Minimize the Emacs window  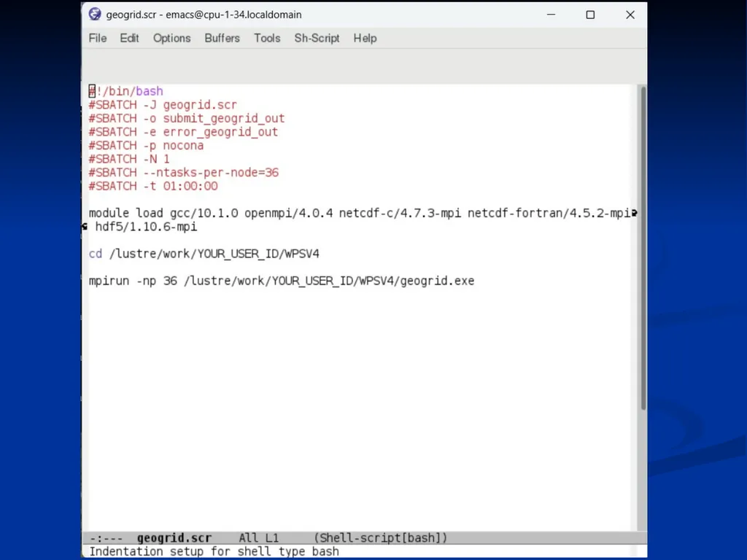(551, 15)
